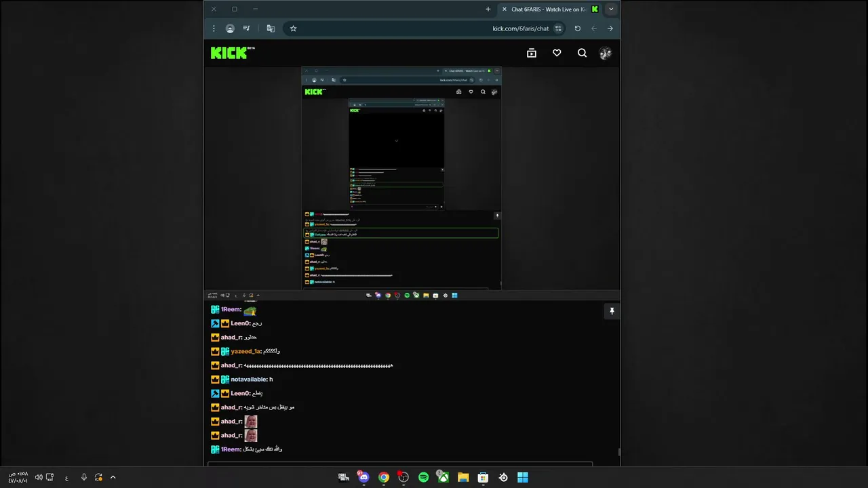The height and width of the screenshot is (488, 868).
Task: Click crown badge next to yazeed_1a
Action: 215,352
